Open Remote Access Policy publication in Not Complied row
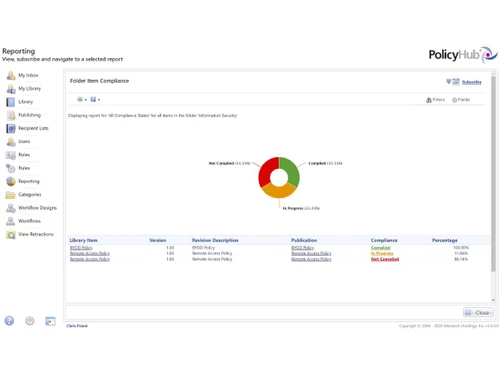The height and width of the screenshot is (375, 500). pyautogui.click(x=311, y=259)
